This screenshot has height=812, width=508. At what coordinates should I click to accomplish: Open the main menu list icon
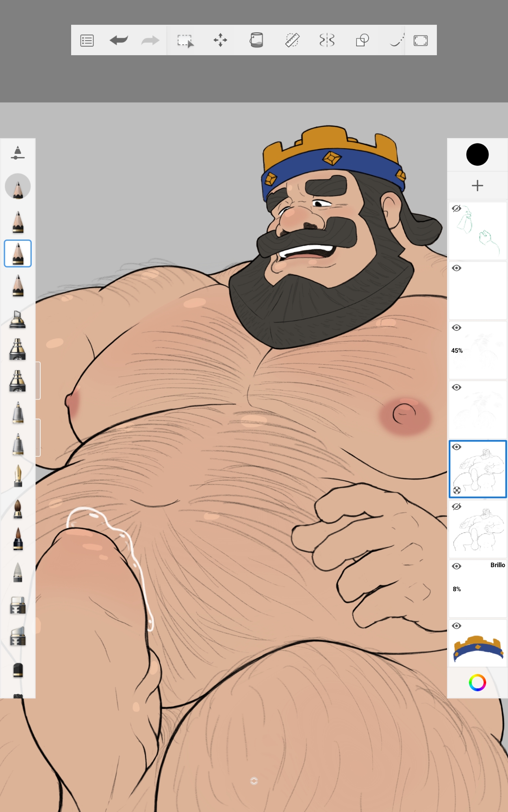coord(87,41)
